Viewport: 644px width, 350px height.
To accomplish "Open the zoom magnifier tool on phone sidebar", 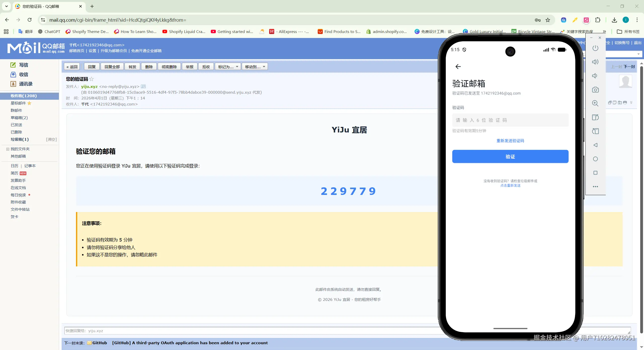I will pos(595,103).
